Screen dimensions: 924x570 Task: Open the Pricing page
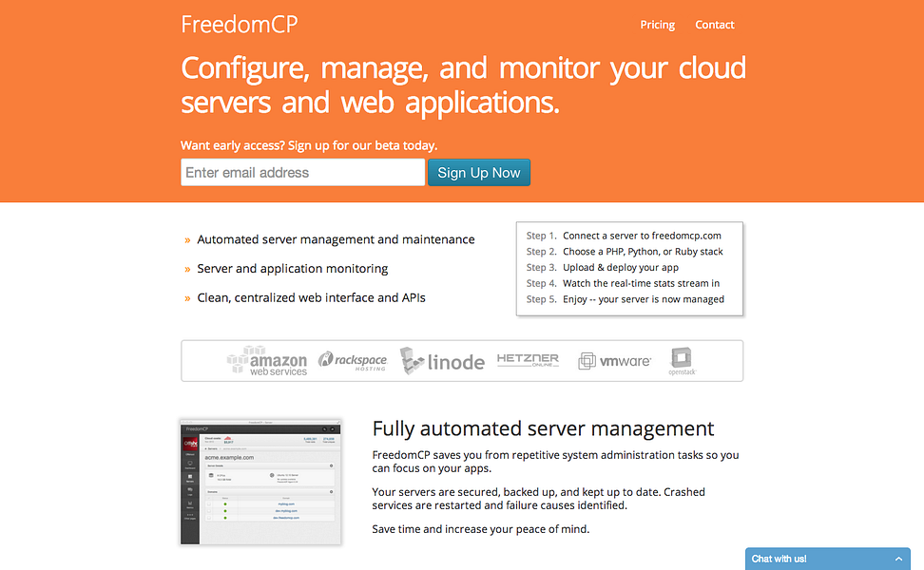pyautogui.click(x=658, y=25)
